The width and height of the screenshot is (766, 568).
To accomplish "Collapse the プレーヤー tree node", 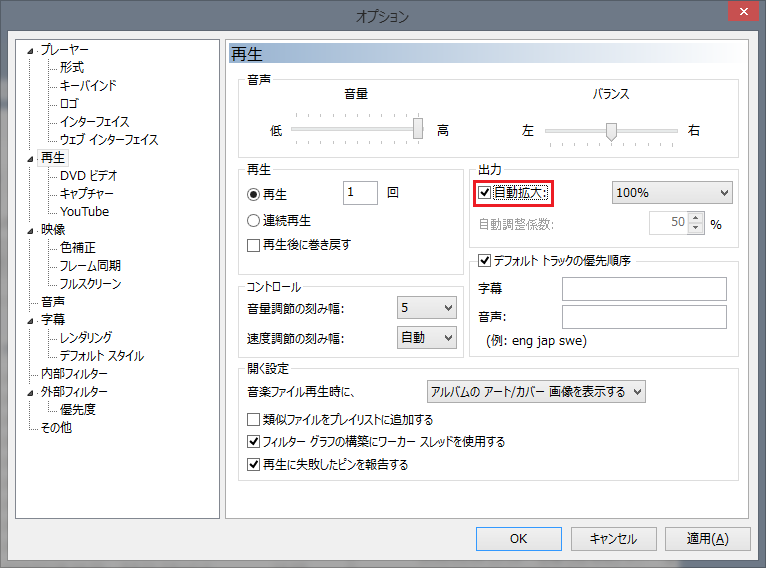I will [30, 51].
